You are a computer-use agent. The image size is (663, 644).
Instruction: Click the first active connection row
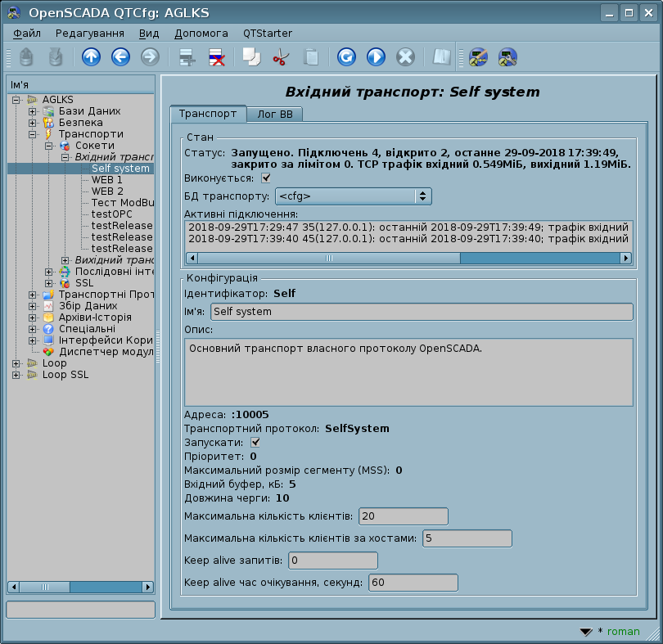point(408,227)
